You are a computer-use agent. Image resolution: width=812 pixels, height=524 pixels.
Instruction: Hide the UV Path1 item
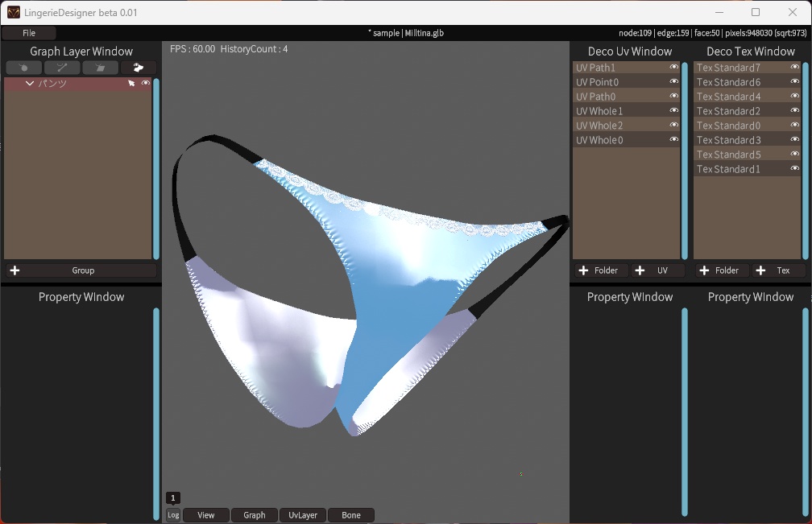click(673, 68)
